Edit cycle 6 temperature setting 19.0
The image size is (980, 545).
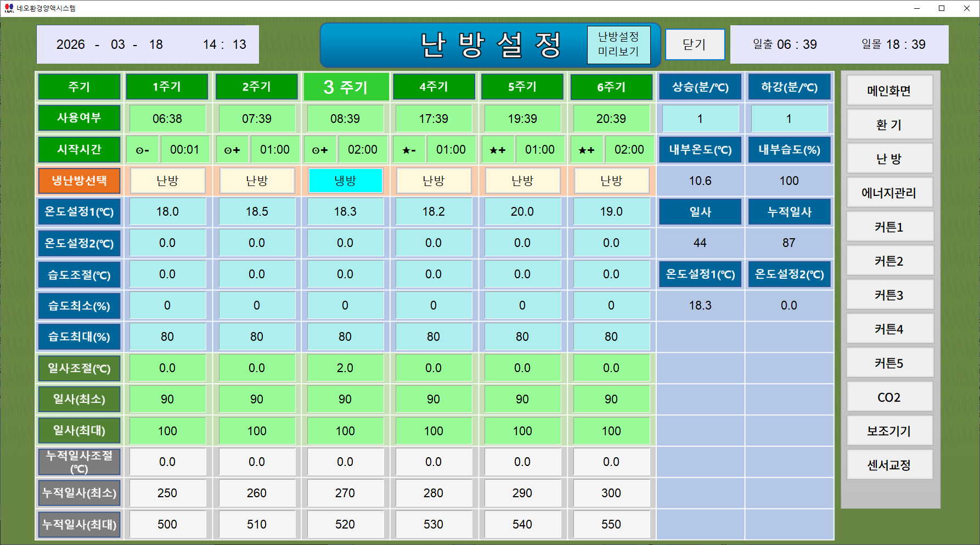(x=611, y=212)
